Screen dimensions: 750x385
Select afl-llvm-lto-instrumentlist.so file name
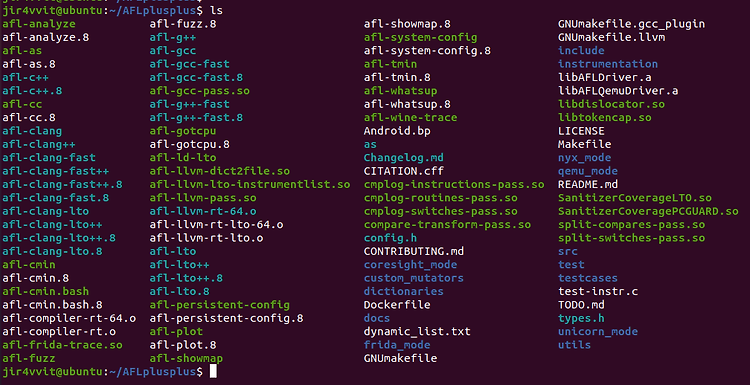pyautogui.click(x=250, y=185)
